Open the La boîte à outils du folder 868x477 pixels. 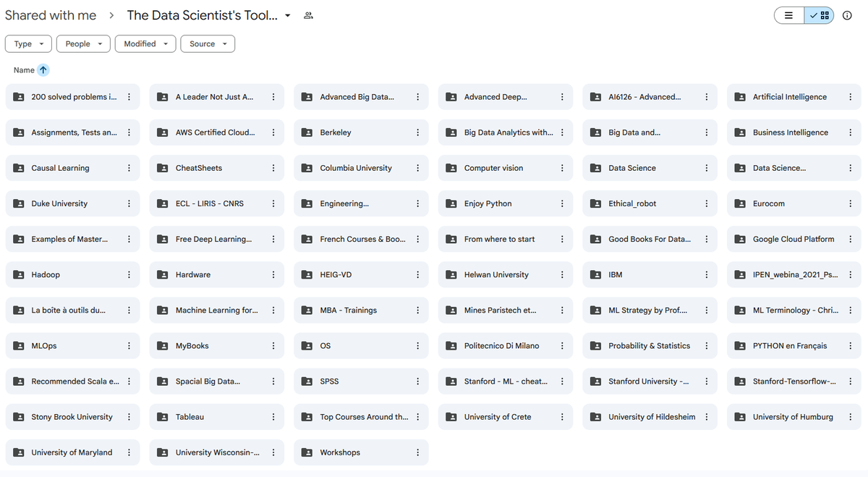(72, 311)
